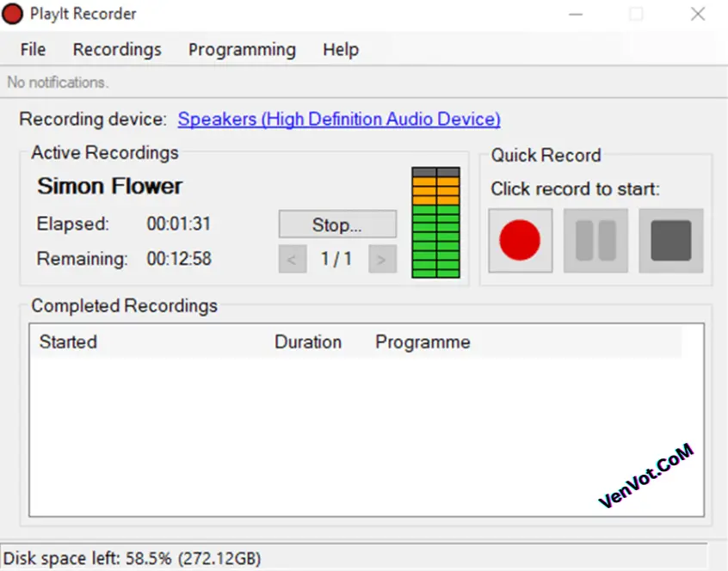Open the File menu
The height and width of the screenshot is (571, 728).
tap(33, 50)
